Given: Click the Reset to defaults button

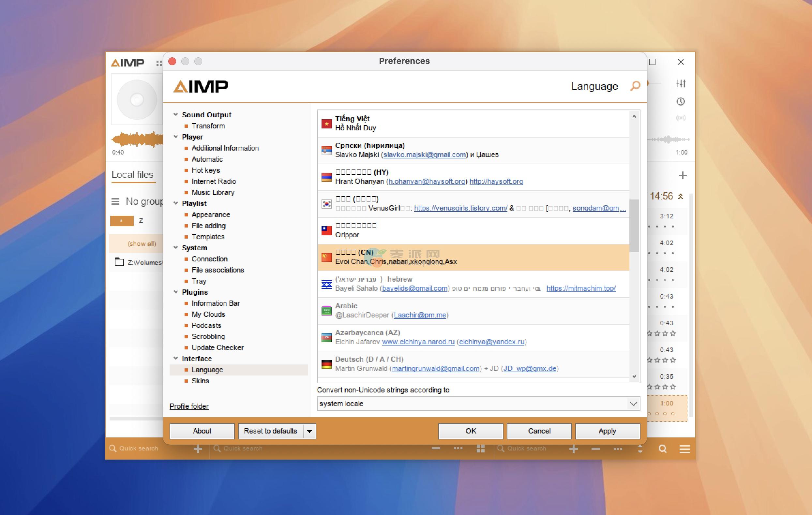Looking at the screenshot, I should click(270, 431).
